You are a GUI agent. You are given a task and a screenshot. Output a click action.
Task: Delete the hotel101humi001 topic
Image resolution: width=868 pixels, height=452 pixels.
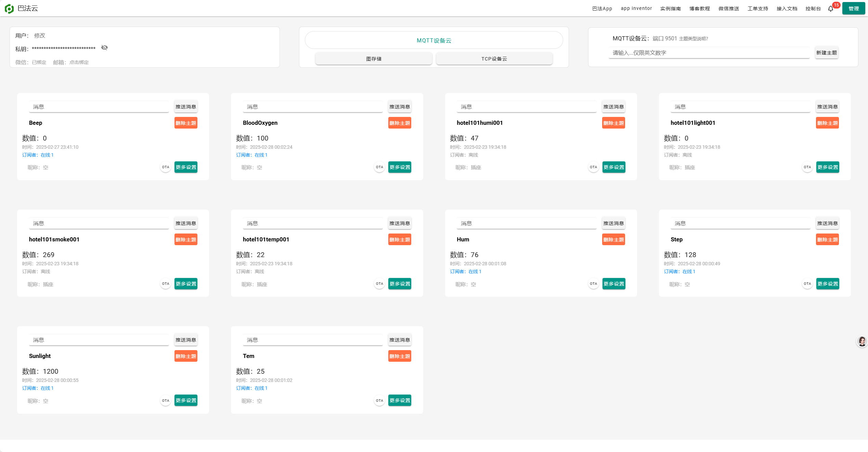pos(613,123)
